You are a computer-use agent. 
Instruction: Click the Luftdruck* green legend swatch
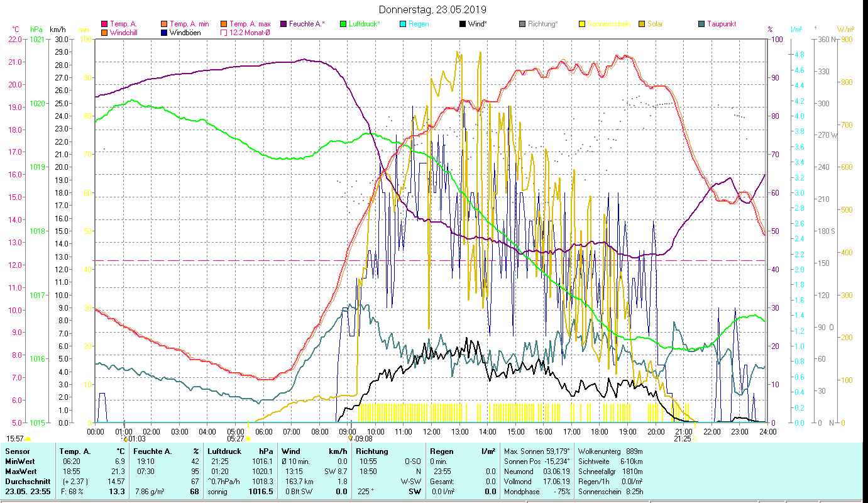tap(343, 24)
